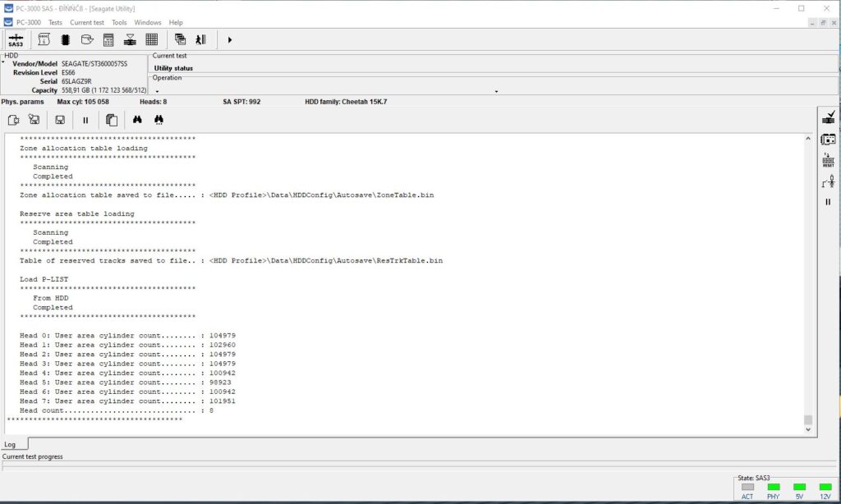Click the 'Reserve area table loading' log line
Screen dimensions: 841x504
(77, 214)
